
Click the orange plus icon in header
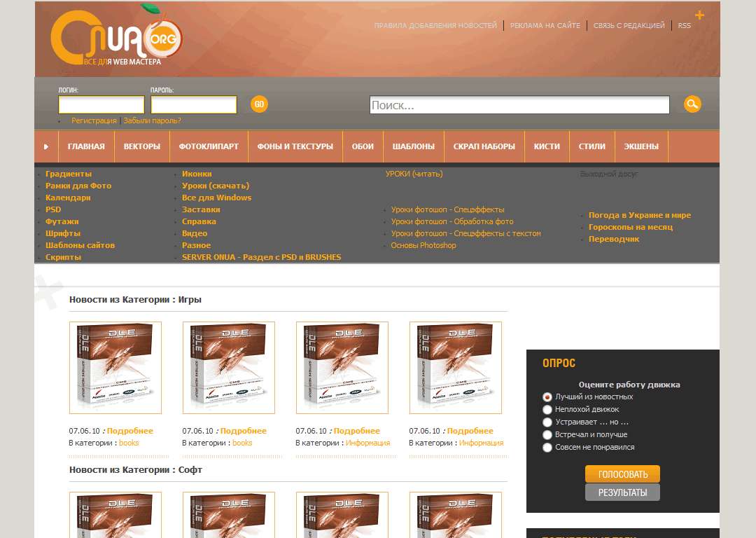click(699, 15)
